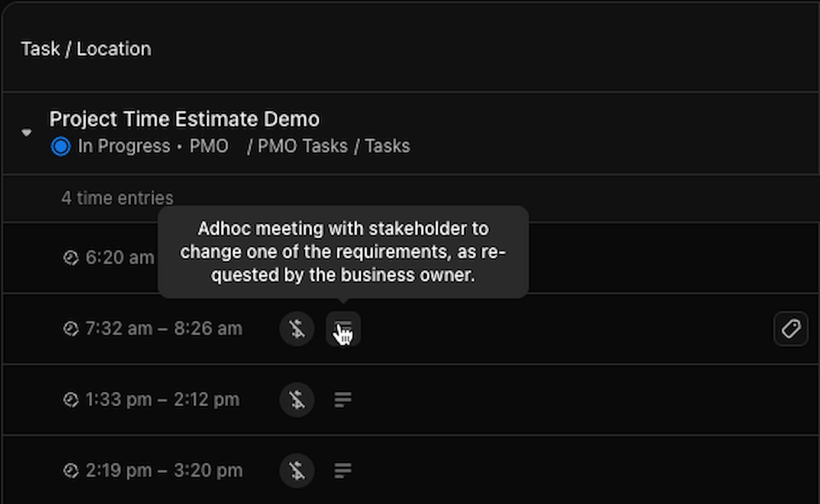Select the 2:19 pm – 3:20 pm time range
Viewport: 820px width, 504px height.
tap(164, 471)
